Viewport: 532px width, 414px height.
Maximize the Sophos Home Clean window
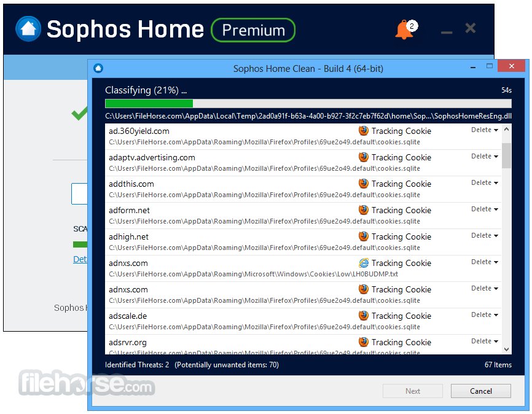[489, 66]
